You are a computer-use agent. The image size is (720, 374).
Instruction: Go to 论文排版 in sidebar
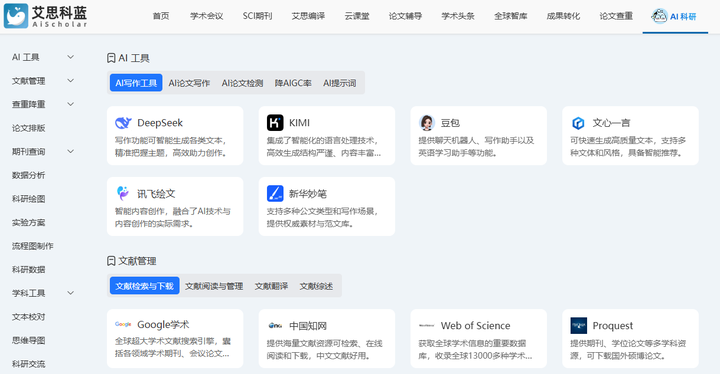tap(28, 128)
